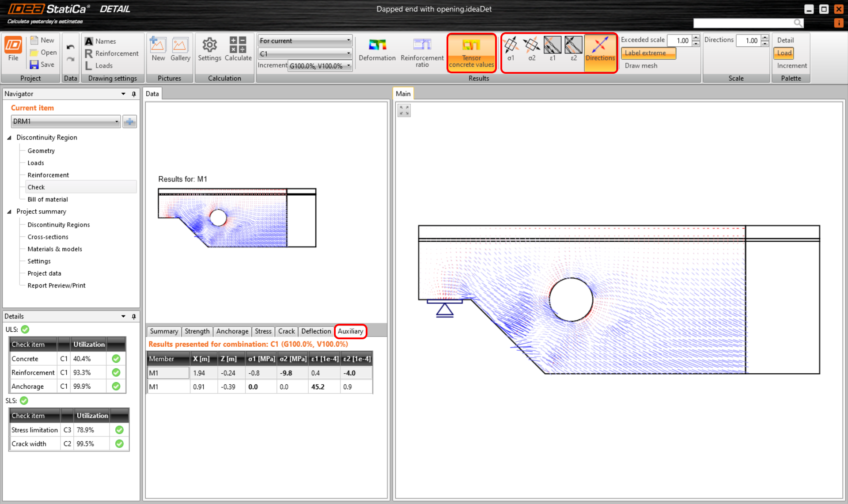This screenshot has height=504, width=848.
Task: Click the Undo arrow icon
Action: pyautogui.click(x=70, y=47)
